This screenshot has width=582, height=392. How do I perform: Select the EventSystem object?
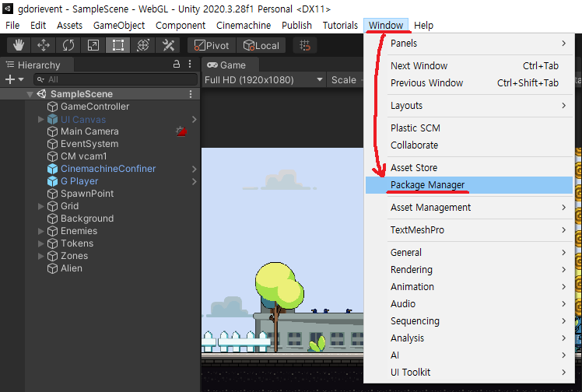89,144
